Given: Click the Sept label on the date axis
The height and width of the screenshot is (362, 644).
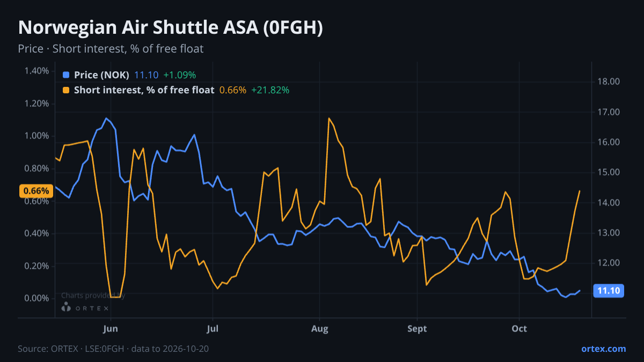Looking at the screenshot, I should (x=417, y=329).
